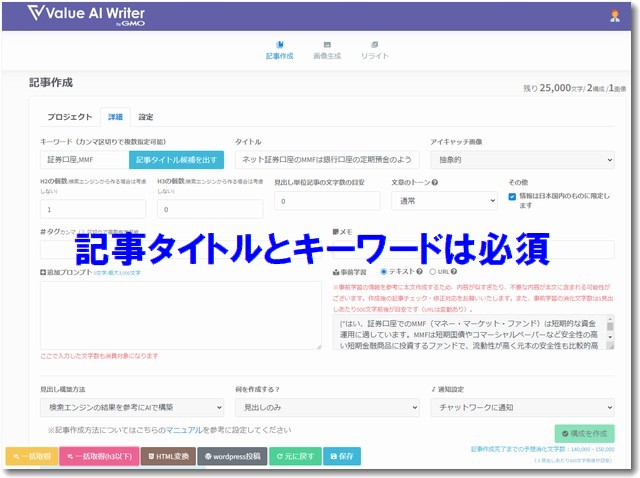The width and height of the screenshot is (640, 478).
Task: Click the 追加プロンプト plus icon
Action: pyautogui.click(x=43, y=272)
